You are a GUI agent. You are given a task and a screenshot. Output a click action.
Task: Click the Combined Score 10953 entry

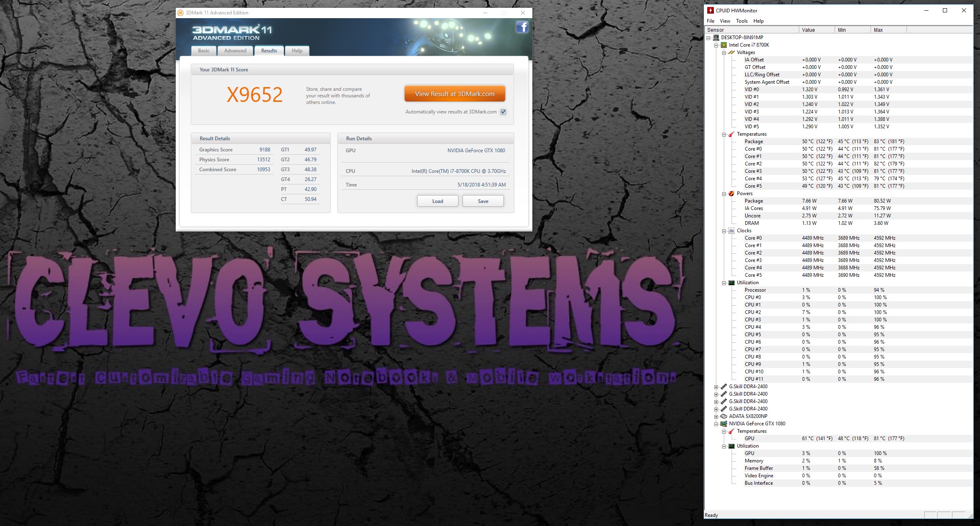coord(234,170)
